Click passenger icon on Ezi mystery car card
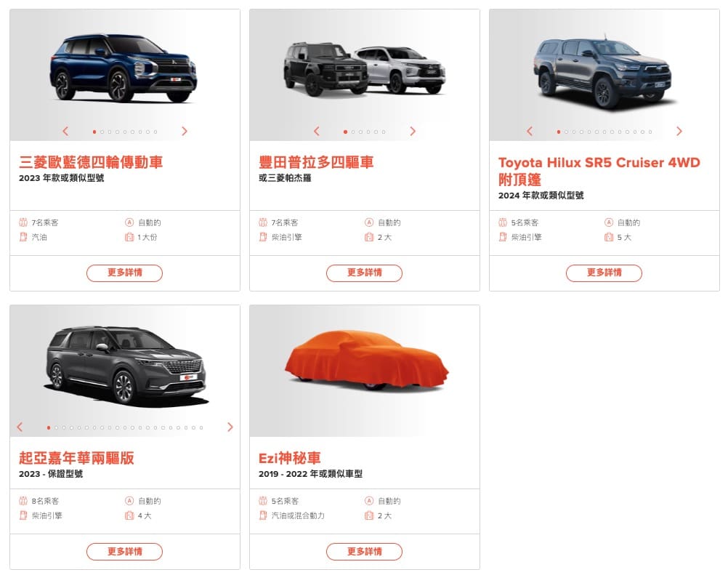 263,501
